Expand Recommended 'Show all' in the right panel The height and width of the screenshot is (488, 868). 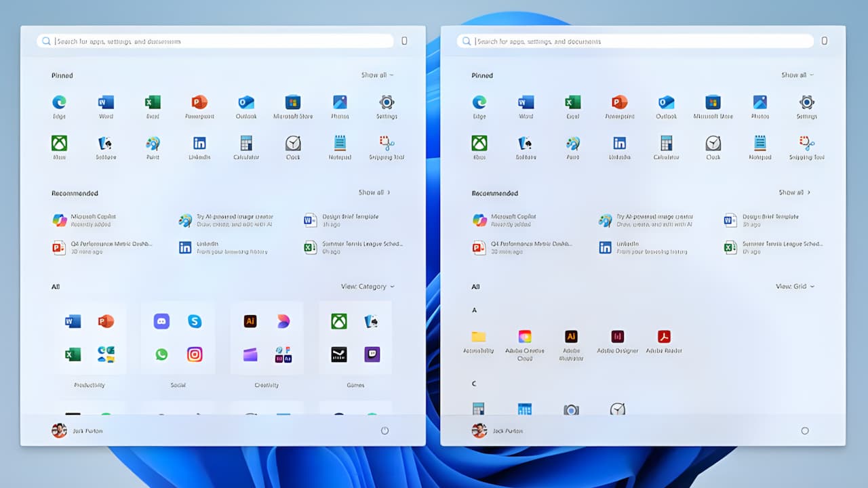pyautogui.click(x=794, y=192)
